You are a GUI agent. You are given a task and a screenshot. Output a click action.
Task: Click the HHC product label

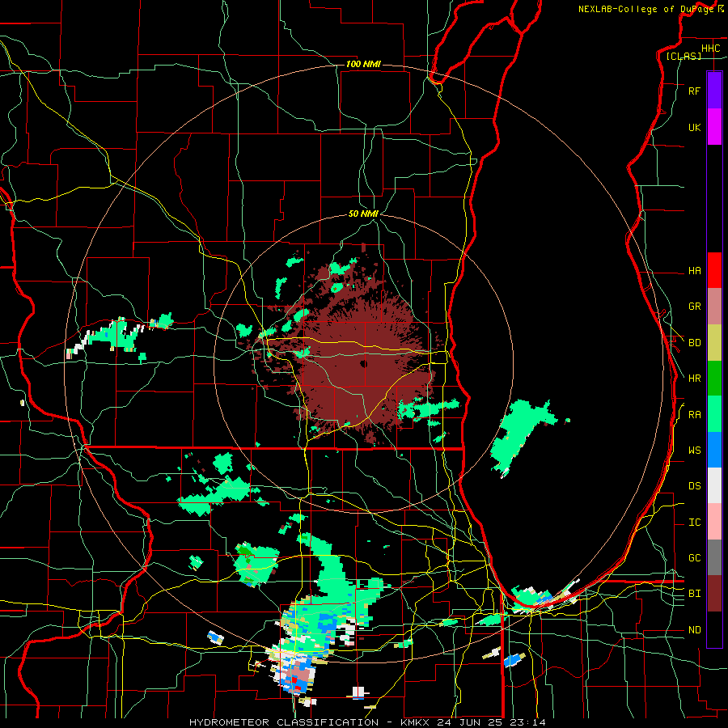click(x=710, y=49)
